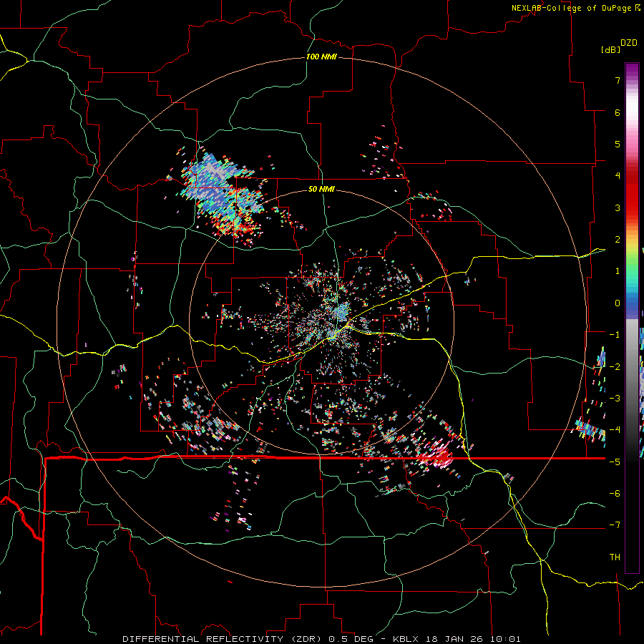Select the 100 NMI range ring label
644x644 pixels.
point(321,57)
